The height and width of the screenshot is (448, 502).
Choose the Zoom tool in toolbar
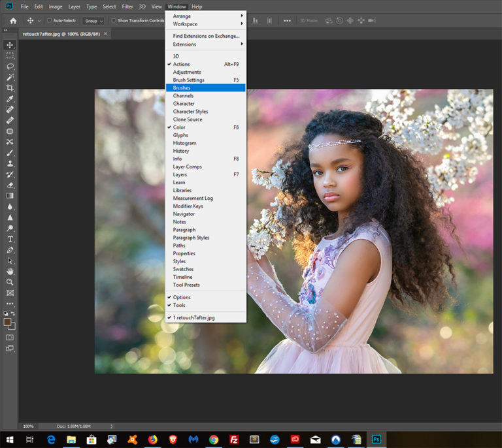[10, 282]
